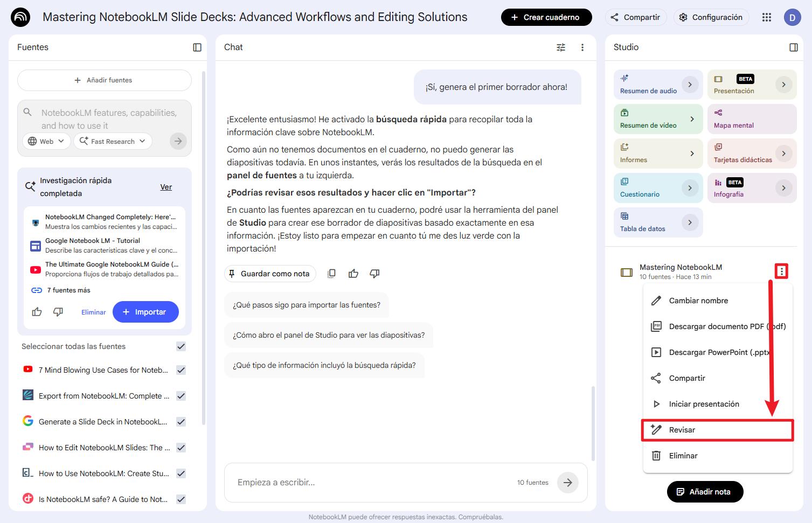Click the Resumen de audio tile
Viewport: 812px width, 523px height.
[x=658, y=85]
